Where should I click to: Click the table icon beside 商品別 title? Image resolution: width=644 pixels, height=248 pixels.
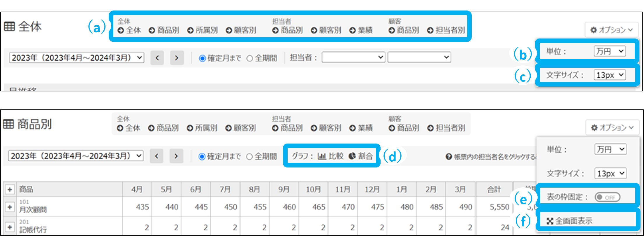coord(8,124)
